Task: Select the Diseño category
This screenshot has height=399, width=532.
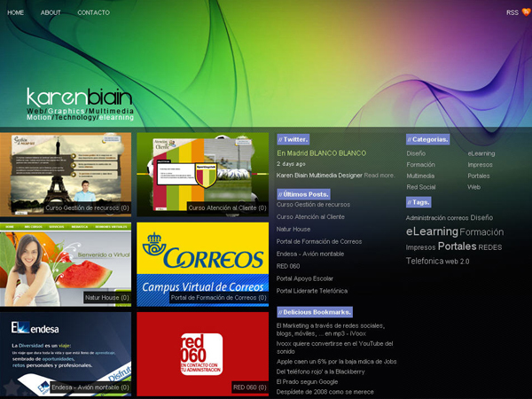Action: 416,153
